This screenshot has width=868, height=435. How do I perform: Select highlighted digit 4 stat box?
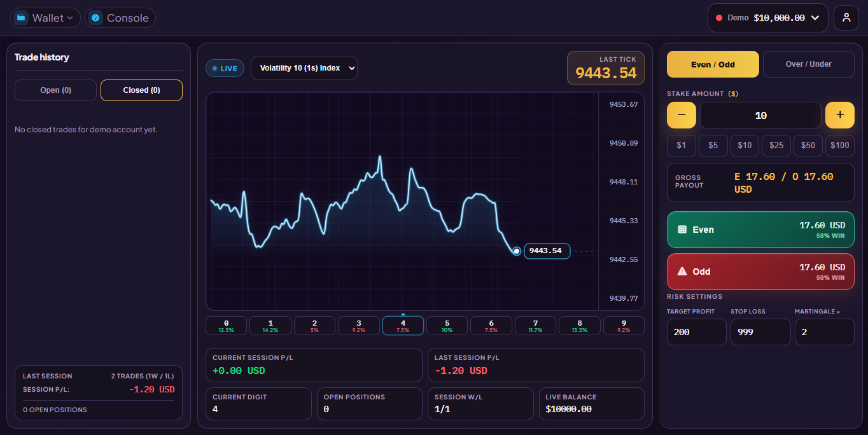coord(403,326)
